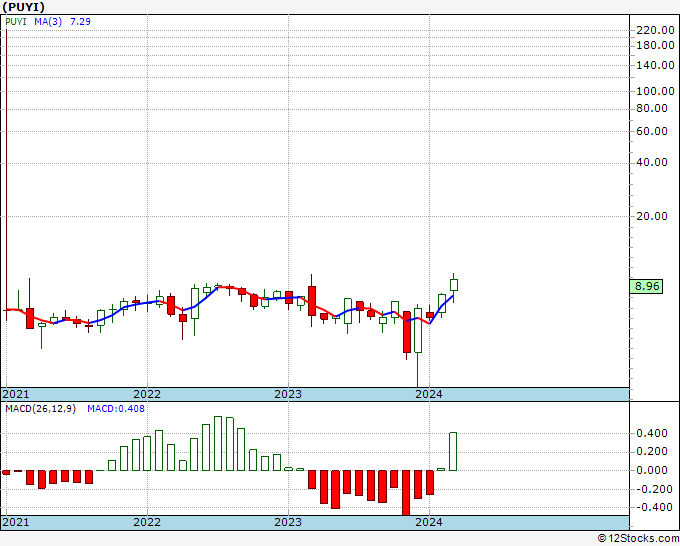Click the MACD:0.408 value label
The width and height of the screenshot is (680, 546).
click(x=116, y=409)
